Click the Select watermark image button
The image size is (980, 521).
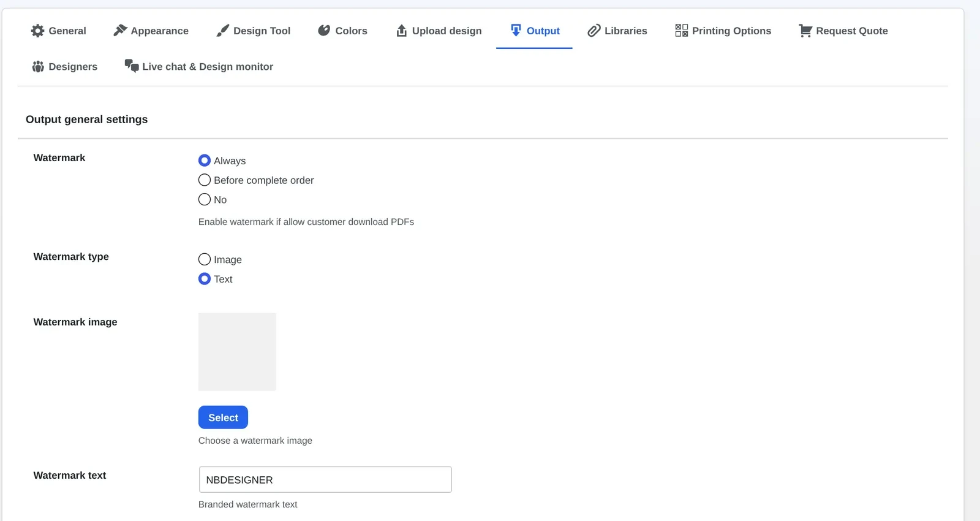tap(223, 417)
